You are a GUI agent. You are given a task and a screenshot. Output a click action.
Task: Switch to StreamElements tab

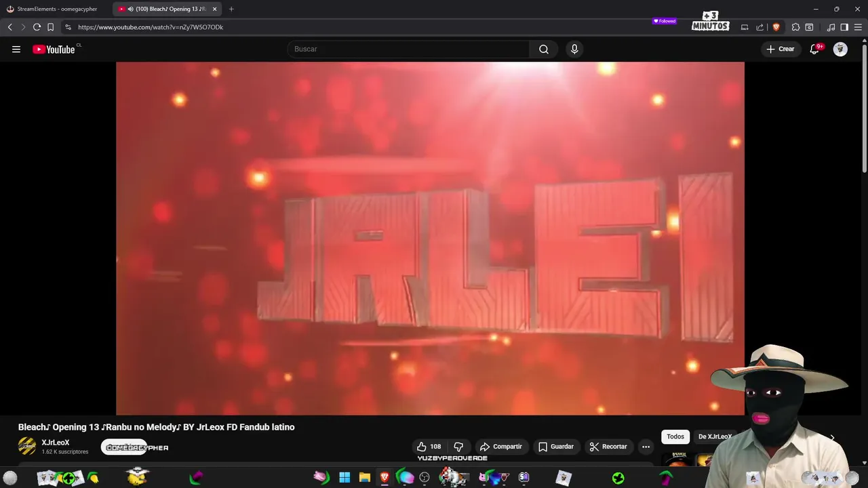coord(56,9)
